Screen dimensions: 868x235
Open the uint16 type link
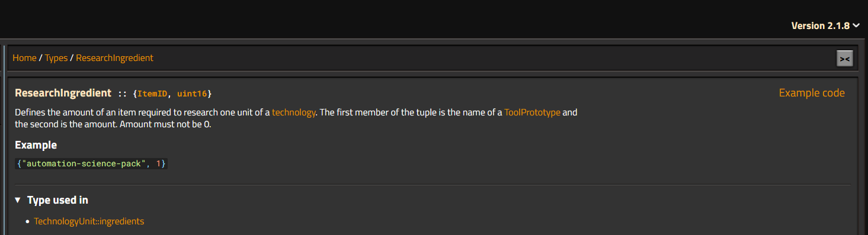pos(192,94)
